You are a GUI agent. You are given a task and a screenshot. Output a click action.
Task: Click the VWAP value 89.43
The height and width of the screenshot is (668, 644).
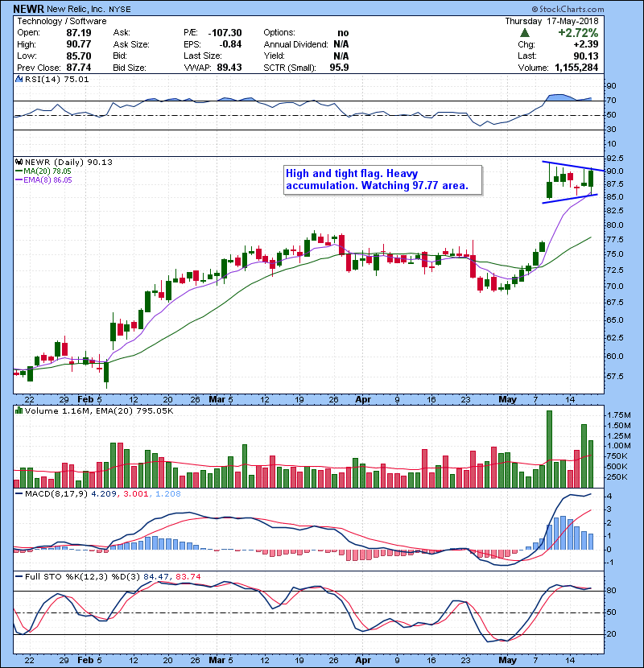click(229, 68)
